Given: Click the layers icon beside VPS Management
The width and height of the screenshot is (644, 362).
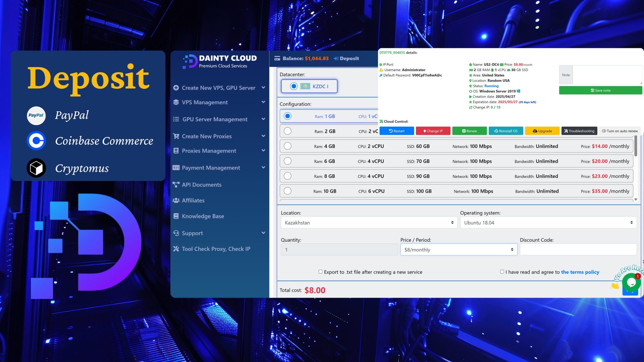Looking at the screenshot, I should pos(176,102).
